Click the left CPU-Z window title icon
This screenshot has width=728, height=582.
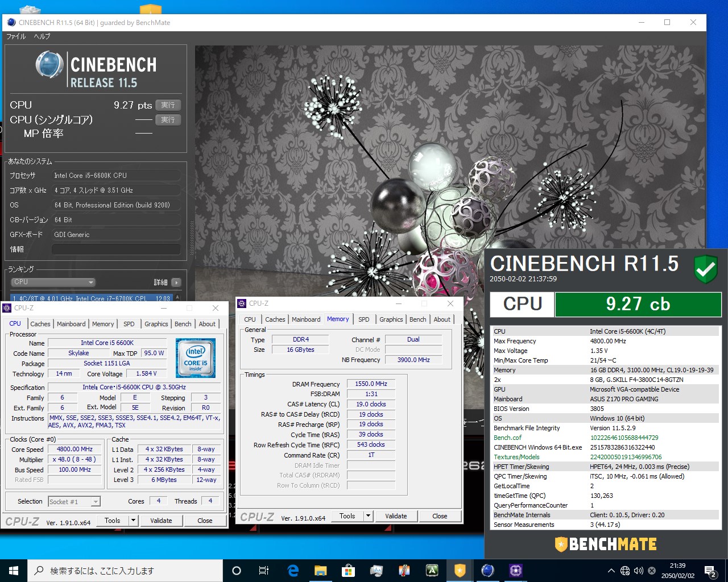point(7,308)
